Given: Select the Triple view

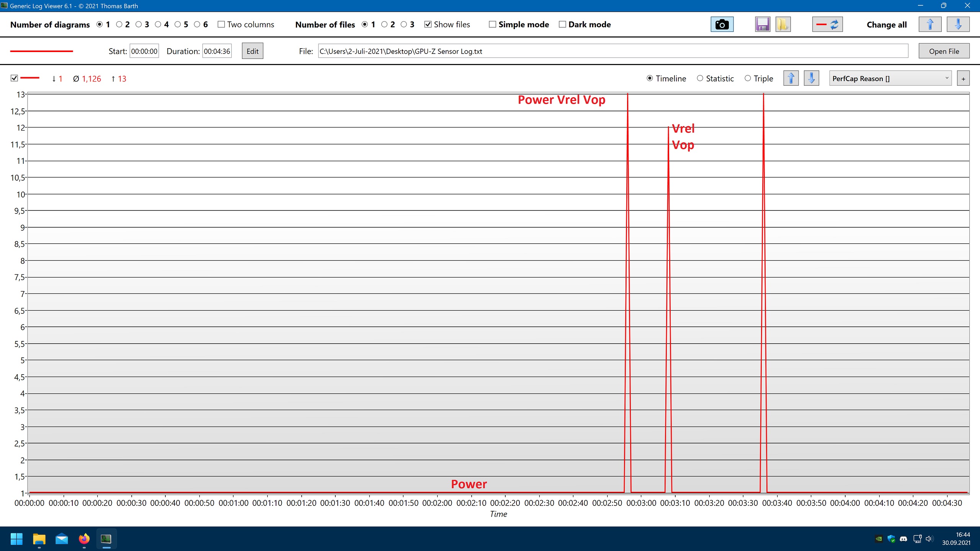Looking at the screenshot, I should tap(748, 78).
